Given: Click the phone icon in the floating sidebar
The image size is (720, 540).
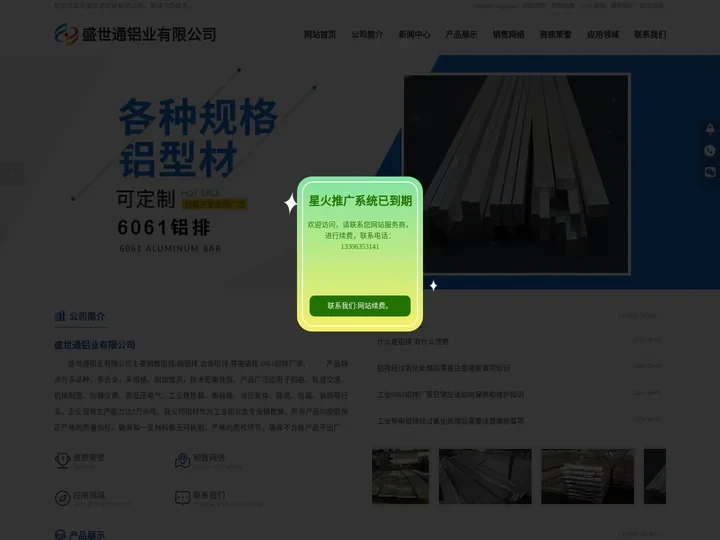Looking at the screenshot, I should tap(709, 151).
